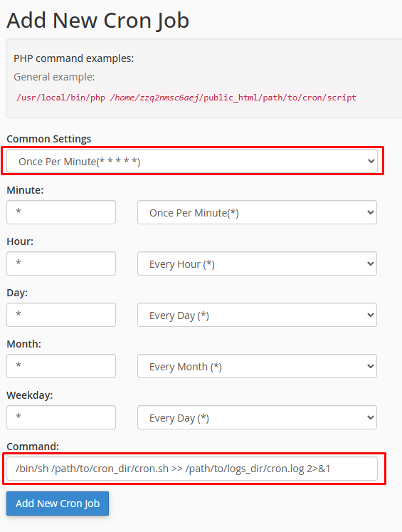Image resolution: width=402 pixels, height=532 pixels.
Task: Click the Common Settings label
Action: (49, 139)
